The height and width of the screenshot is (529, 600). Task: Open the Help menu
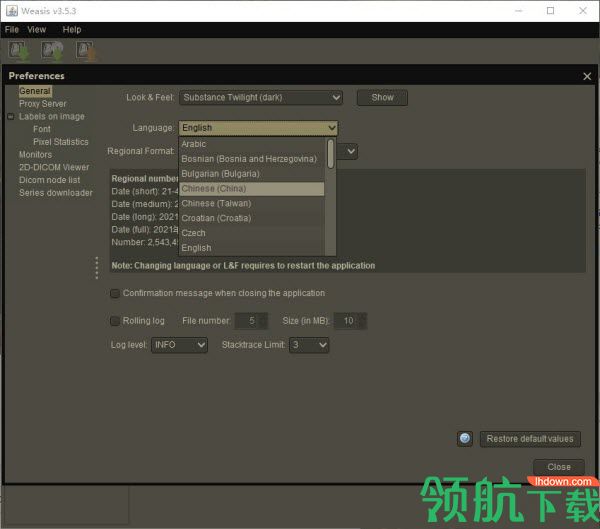tap(72, 29)
